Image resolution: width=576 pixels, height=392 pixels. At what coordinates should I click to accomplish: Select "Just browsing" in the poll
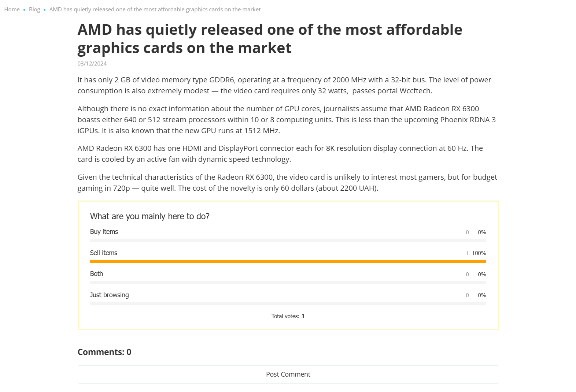tap(109, 295)
